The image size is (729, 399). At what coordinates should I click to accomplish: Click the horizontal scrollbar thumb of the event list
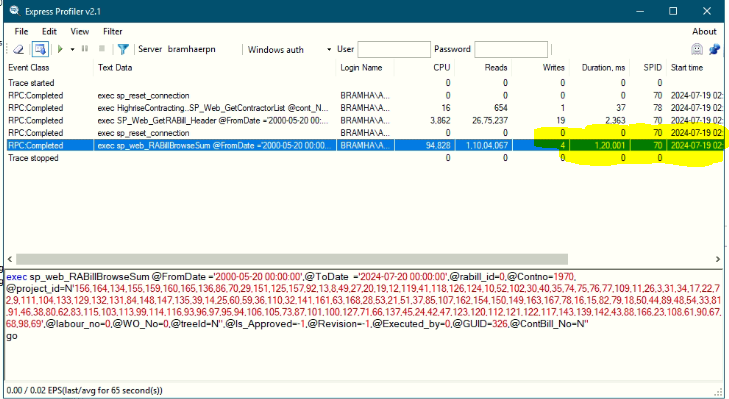click(x=292, y=259)
